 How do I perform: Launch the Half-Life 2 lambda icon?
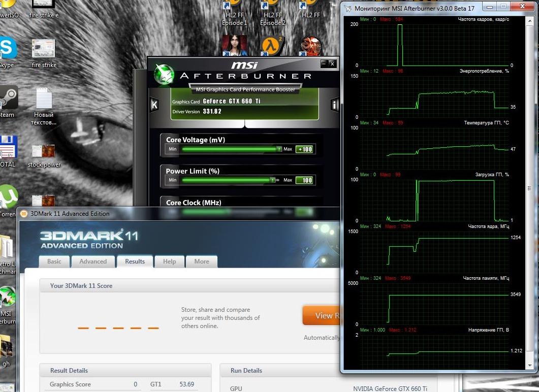[273, 46]
